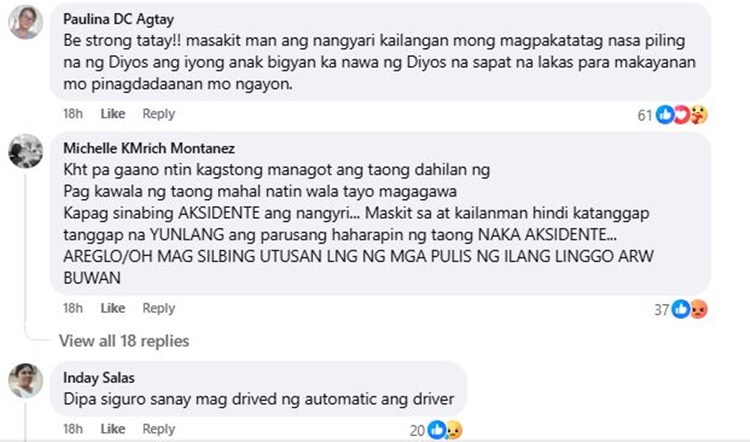750x442 pixels.
Task: Like Paulina DC Agtay's comment
Action: 113,114
